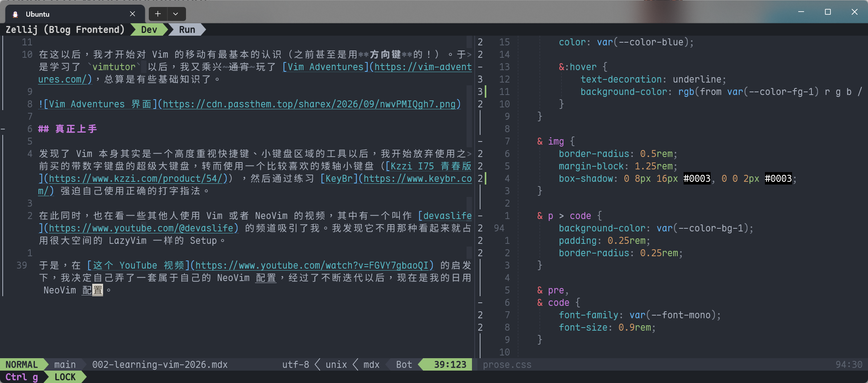Click the text-decoration: underline line
The image size is (868, 383).
[x=653, y=79]
